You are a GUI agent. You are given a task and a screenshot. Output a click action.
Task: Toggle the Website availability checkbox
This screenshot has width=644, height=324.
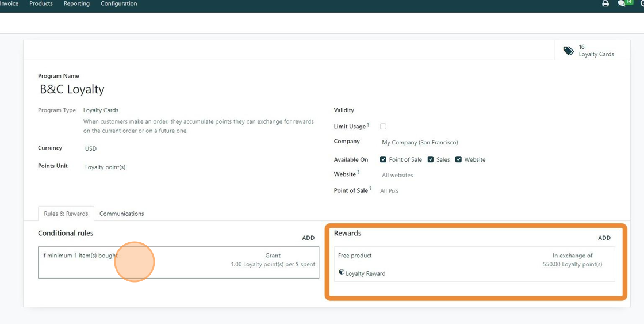(458, 159)
